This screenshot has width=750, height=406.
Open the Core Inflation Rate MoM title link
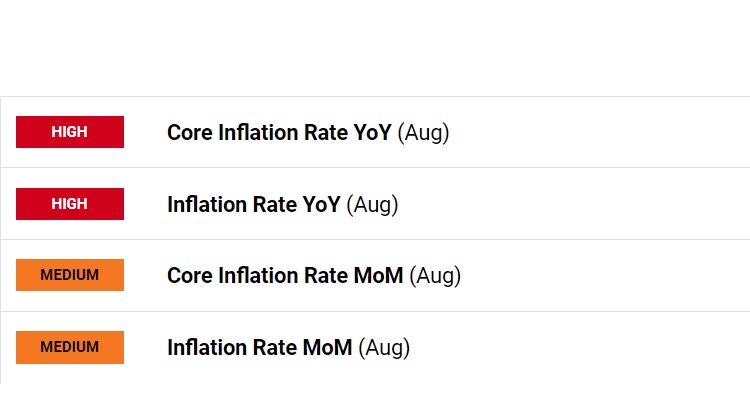tap(285, 276)
